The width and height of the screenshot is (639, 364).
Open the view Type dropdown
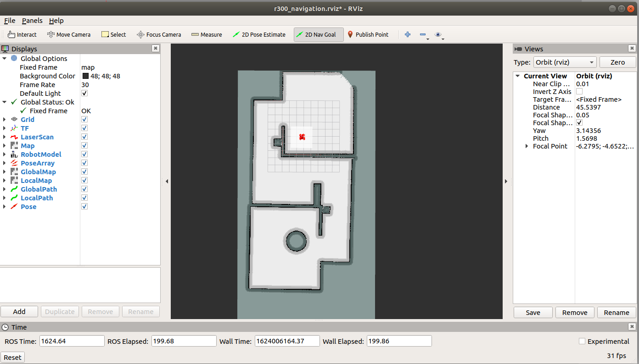click(565, 62)
